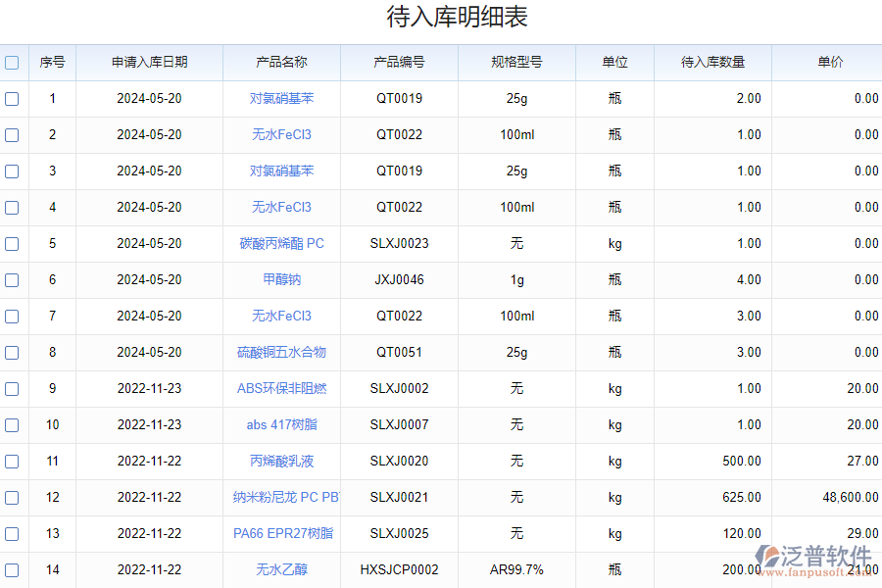Open the 甲醇钠 product link
Viewport: 882px width, 588px height.
[280, 279]
